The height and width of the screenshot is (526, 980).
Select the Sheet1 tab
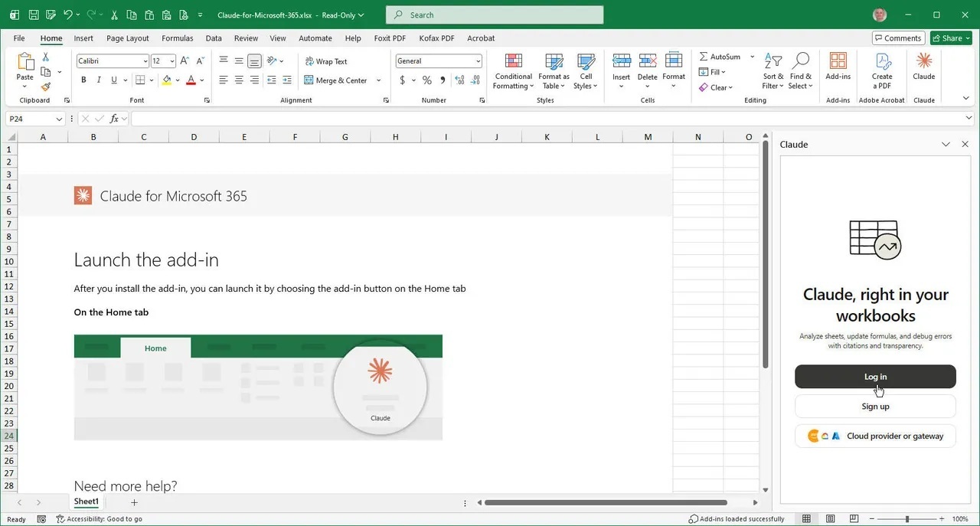86,502
